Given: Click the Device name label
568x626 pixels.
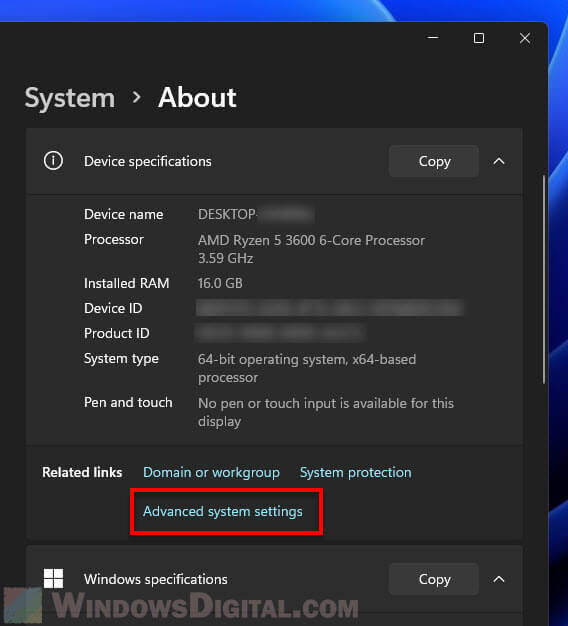Looking at the screenshot, I should [x=123, y=214].
